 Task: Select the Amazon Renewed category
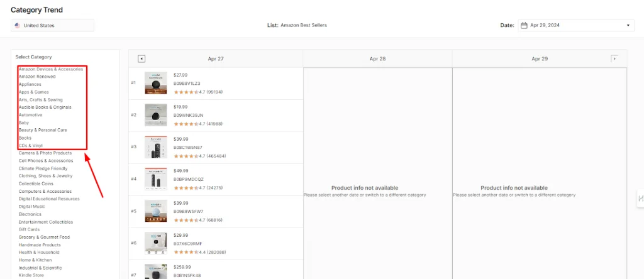coord(37,77)
